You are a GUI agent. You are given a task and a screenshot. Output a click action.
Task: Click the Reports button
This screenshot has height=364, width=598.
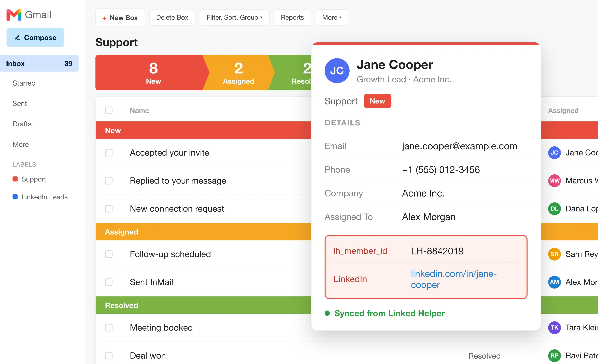point(292,18)
